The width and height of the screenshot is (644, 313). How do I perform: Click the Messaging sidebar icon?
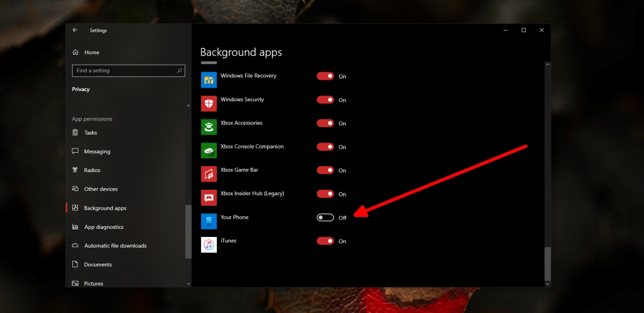pos(75,152)
